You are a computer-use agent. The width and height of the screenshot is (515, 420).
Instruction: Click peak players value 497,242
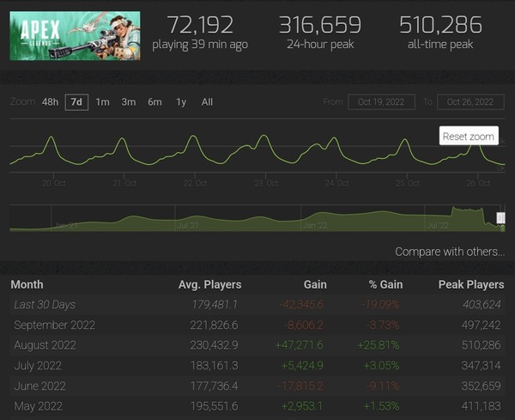point(481,325)
